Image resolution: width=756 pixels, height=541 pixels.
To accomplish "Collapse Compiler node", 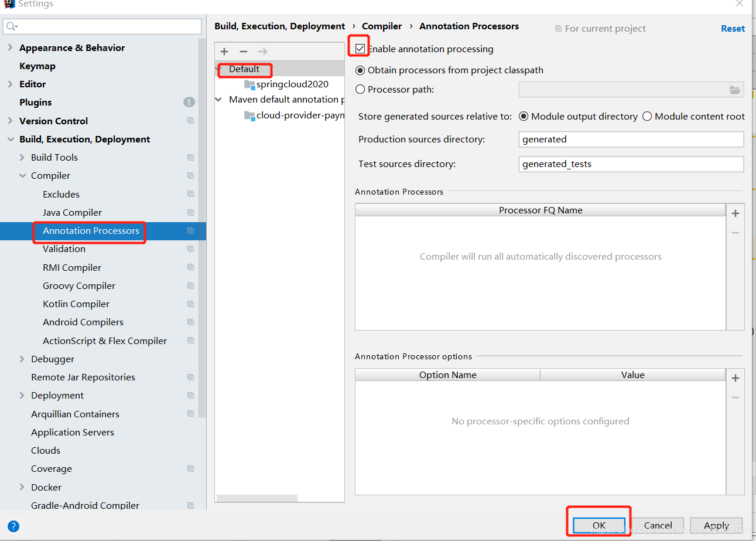I will point(22,175).
